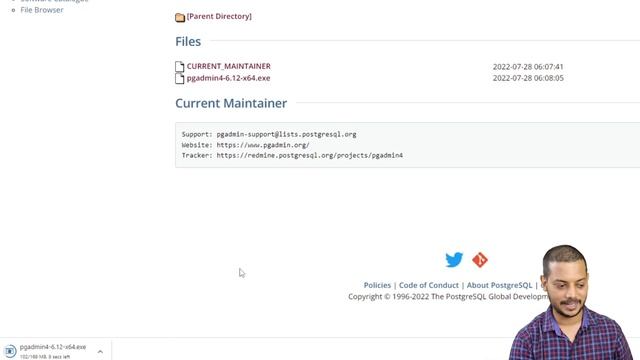The width and height of the screenshot is (640, 360).
Task: Click the support email pgadmin-support@lists.postgresql.org
Action: (286, 134)
